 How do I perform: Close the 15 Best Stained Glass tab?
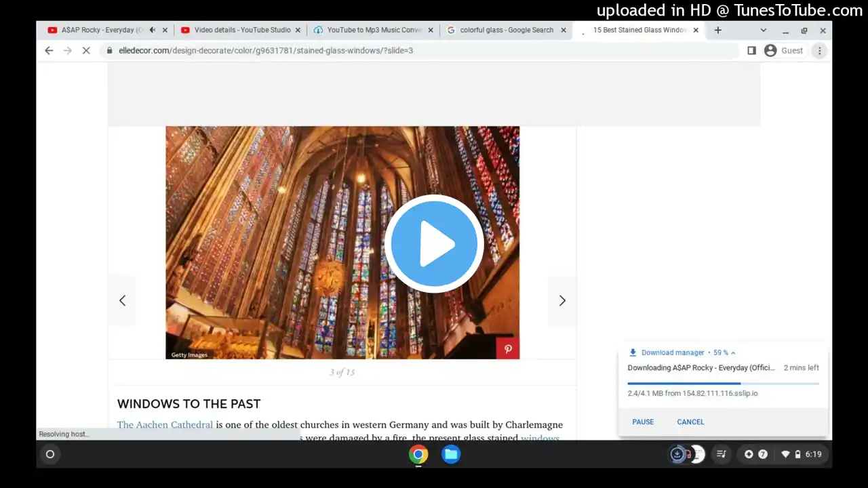[695, 30]
